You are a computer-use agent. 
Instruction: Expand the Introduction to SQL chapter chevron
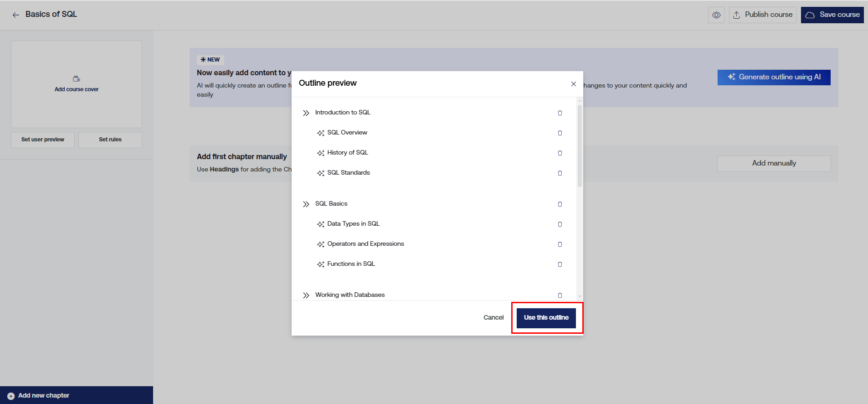coord(306,113)
